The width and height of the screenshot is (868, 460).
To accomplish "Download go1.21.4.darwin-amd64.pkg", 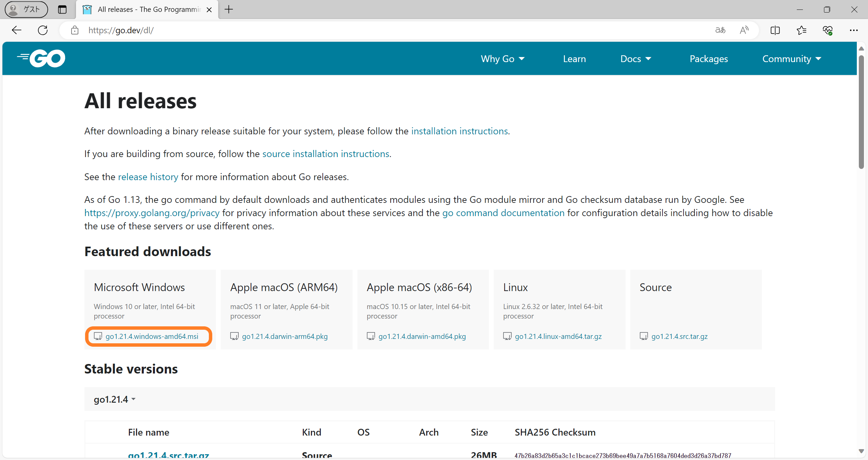I will tap(422, 336).
